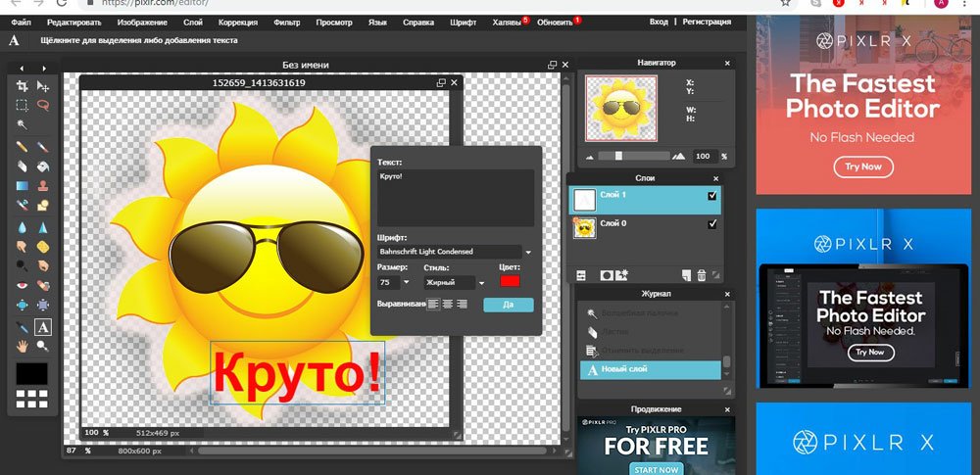Open the red text color swatch
This screenshot has width=980, height=475.
510,282
